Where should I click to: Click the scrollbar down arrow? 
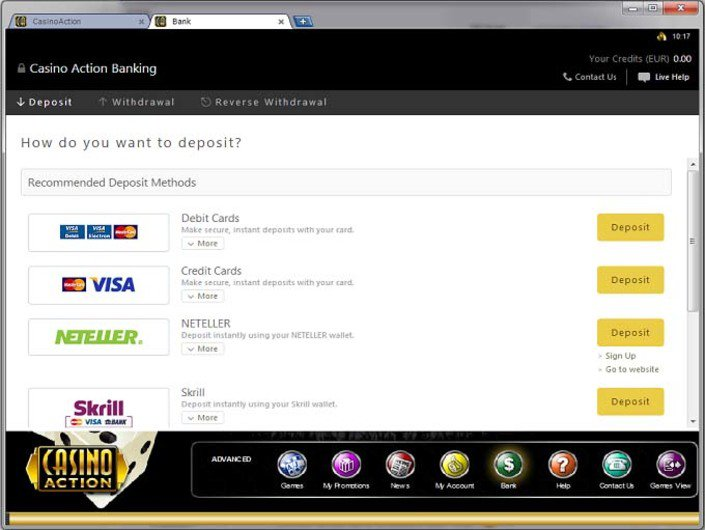point(693,421)
